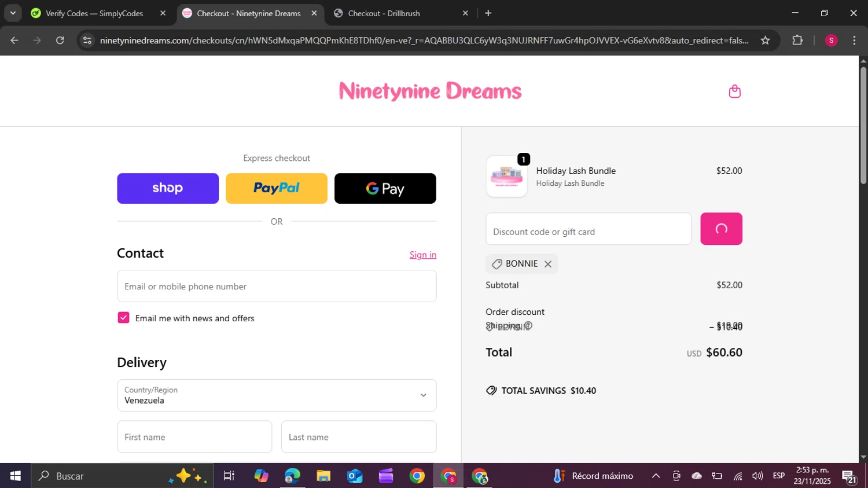Open File Explorer from the taskbar

[x=323, y=476]
